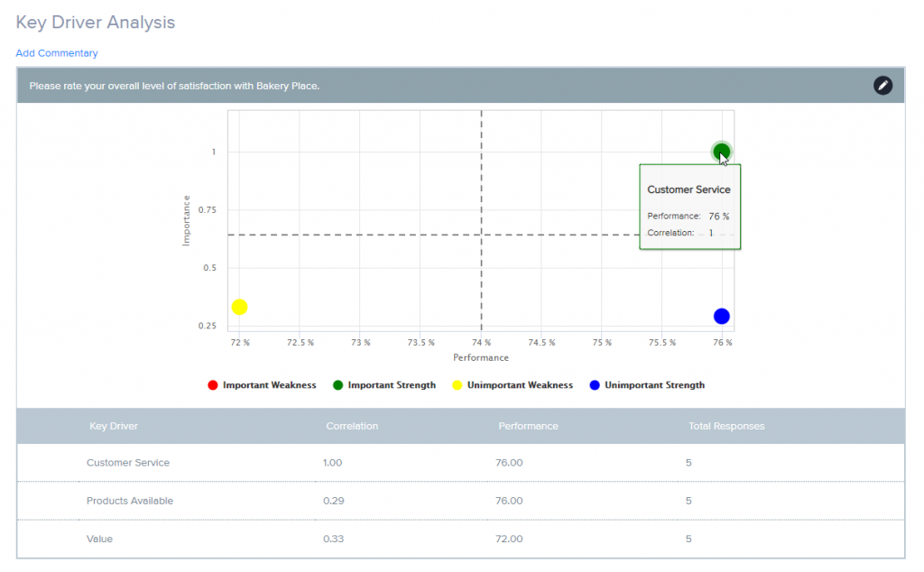This screenshot has height=572, width=924.
Task: Click the pencil edit icon in header
Action: coord(882,86)
